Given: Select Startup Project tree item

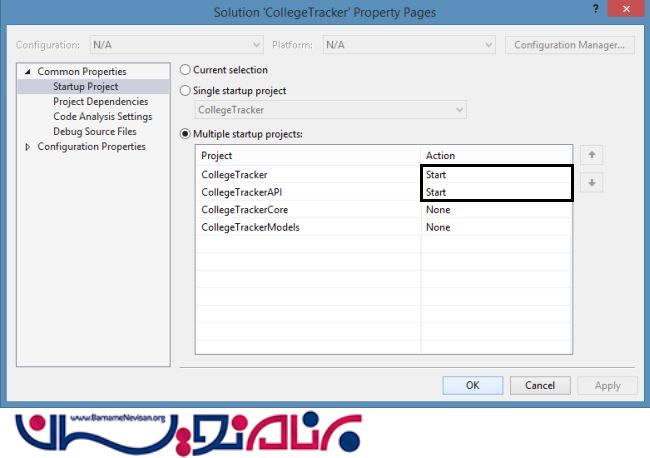Looking at the screenshot, I should tap(85, 87).
